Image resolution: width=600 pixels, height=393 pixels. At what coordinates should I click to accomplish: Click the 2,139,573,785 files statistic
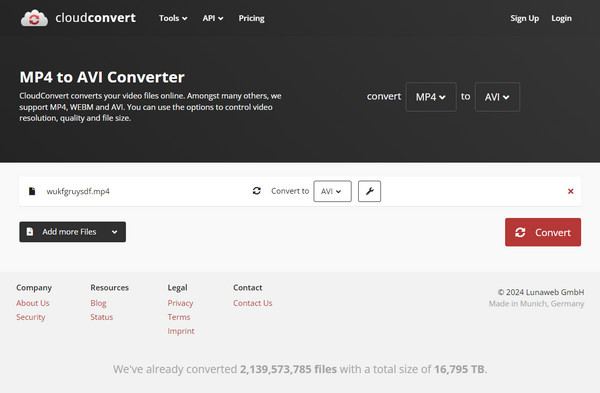click(x=289, y=369)
